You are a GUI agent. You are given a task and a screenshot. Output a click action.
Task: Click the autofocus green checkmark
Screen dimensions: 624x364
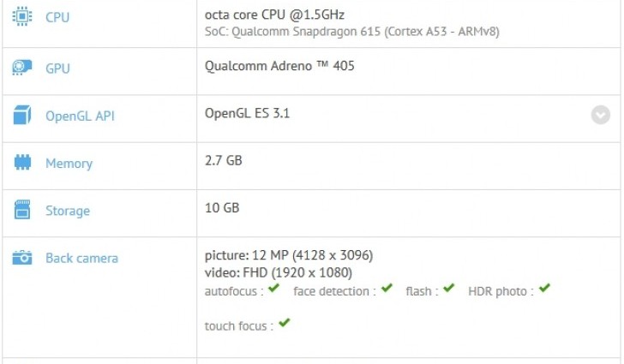click(273, 289)
